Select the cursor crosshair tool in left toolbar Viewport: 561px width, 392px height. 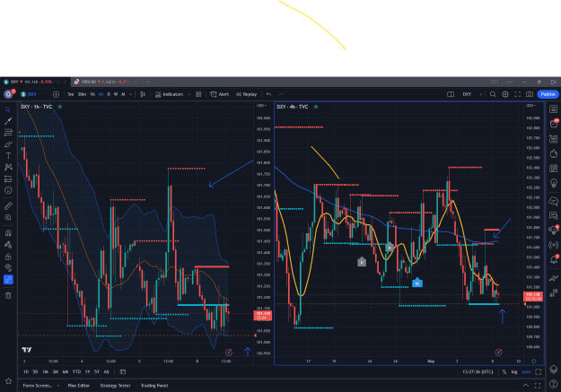(x=8, y=109)
